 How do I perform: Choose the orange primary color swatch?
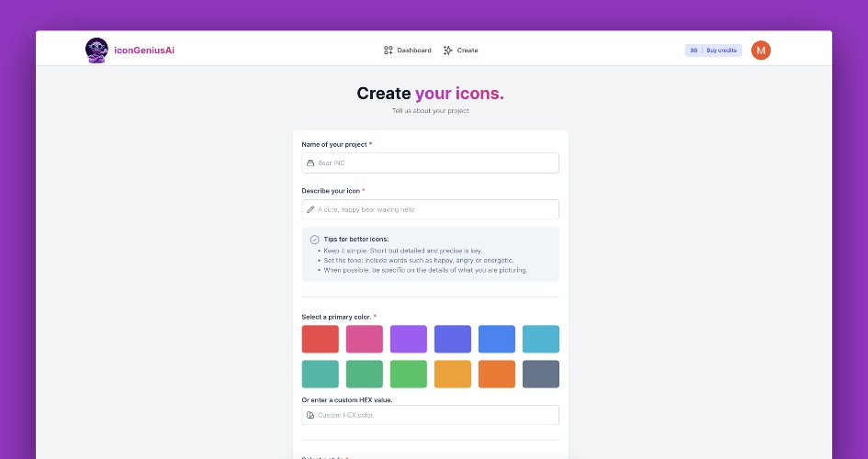click(496, 374)
